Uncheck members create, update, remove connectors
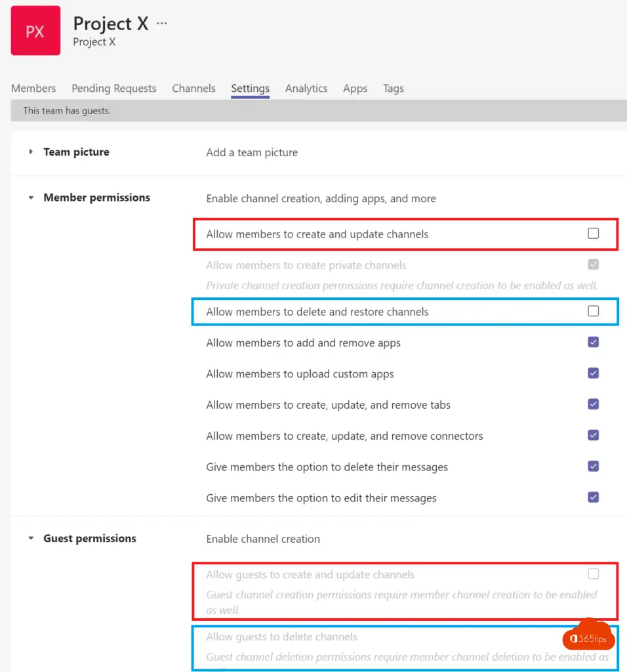 click(593, 436)
